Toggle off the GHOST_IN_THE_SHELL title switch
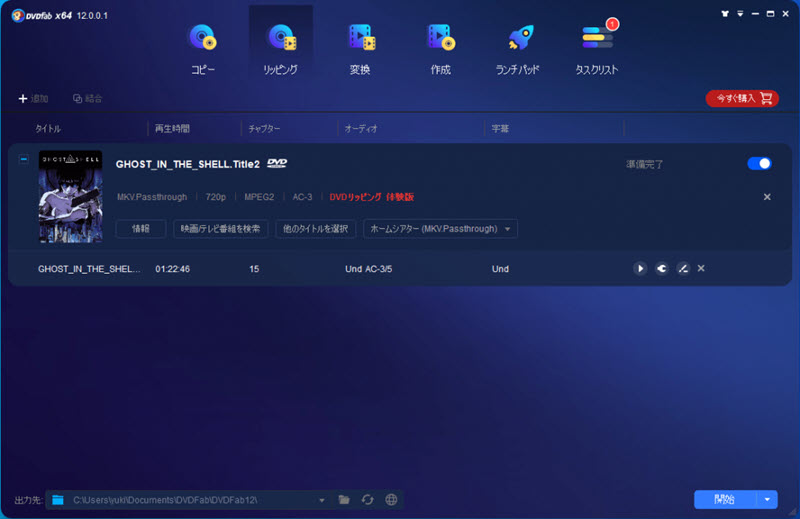Screen dimensions: 800x519 (759, 163)
